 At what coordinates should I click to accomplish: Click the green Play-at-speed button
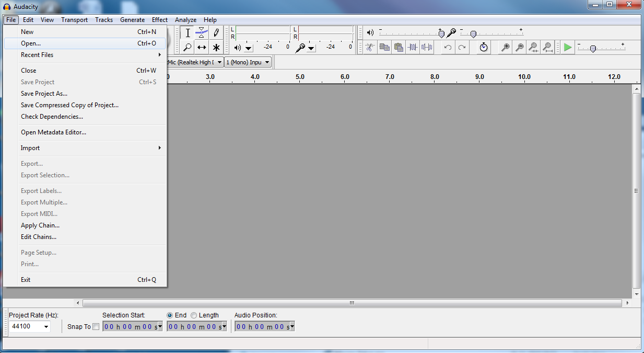pyautogui.click(x=568, y=47)
